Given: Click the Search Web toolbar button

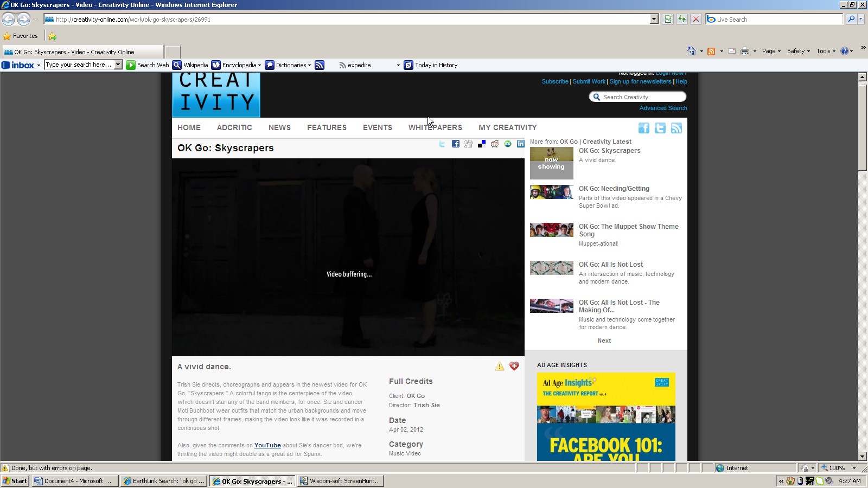Looking at the screenshot, I should [x=148, y=65].
